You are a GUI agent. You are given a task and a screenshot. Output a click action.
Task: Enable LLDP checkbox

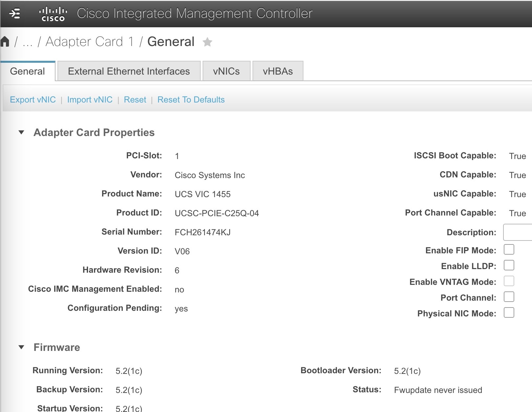point(509,265)
